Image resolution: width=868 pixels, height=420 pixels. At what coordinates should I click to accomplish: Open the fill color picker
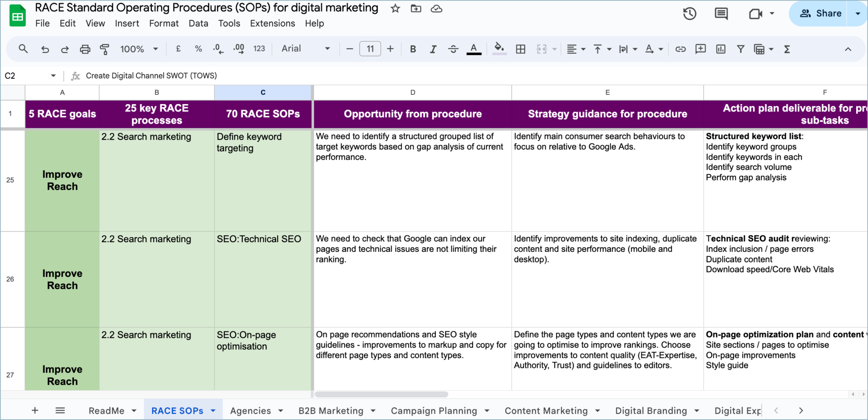point(499,49)
